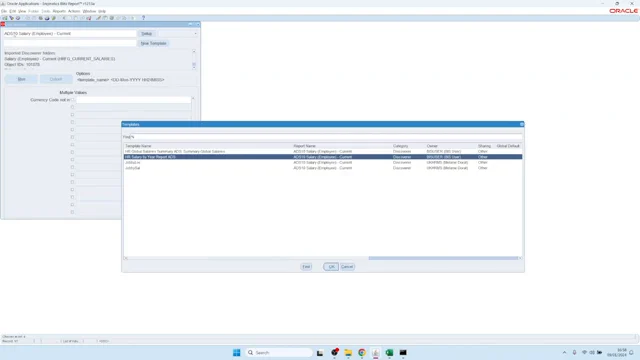Select HR Salary by Year Report row
The width and height of the screenshot is (640, 360).
323,157
